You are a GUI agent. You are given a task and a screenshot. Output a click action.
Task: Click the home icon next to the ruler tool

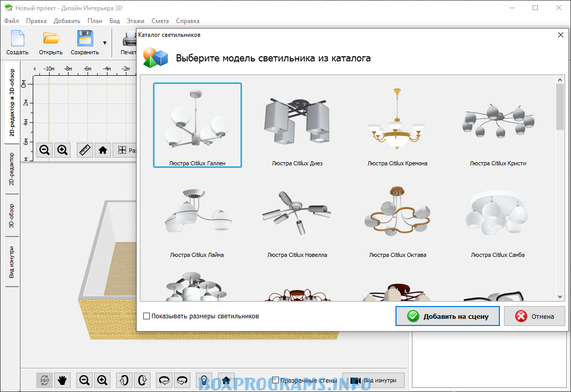[103, 150]
